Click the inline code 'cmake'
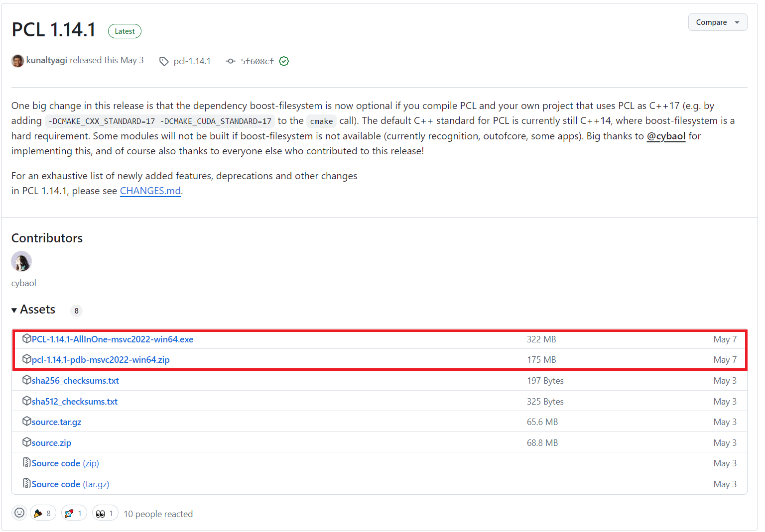 point(321,121)
